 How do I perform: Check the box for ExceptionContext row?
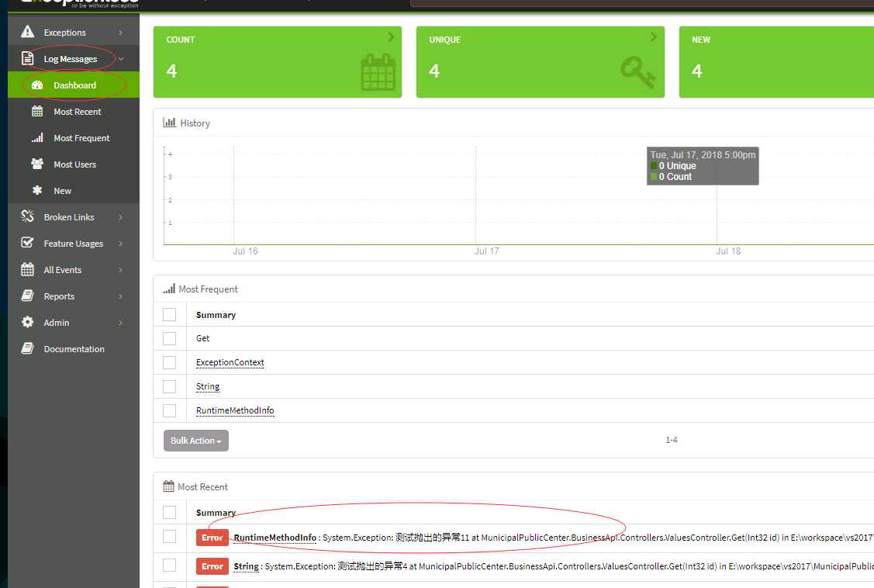169,362
